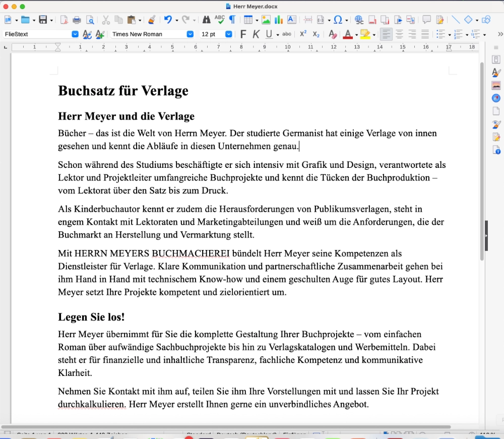Undo the last action
This screenshot has width=504, height=439.
click(168, 20)
